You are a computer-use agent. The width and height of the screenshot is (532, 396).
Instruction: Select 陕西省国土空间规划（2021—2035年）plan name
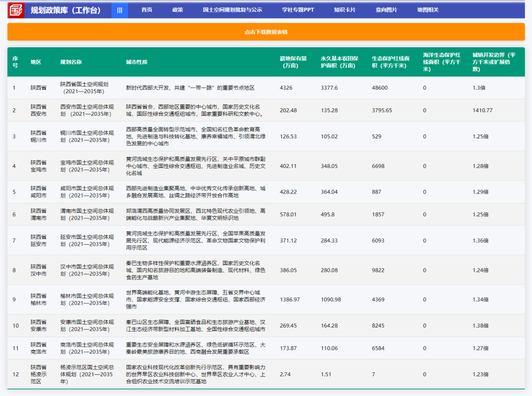[84, 88]
